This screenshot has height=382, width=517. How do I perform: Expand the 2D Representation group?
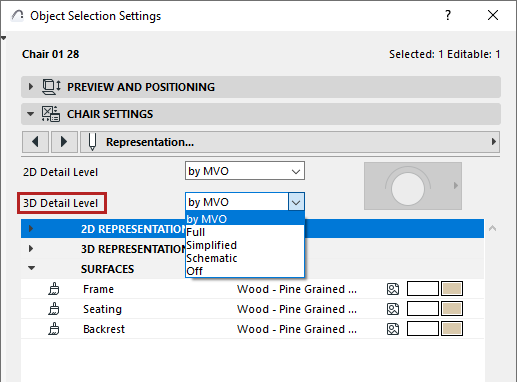coord(31,229)
